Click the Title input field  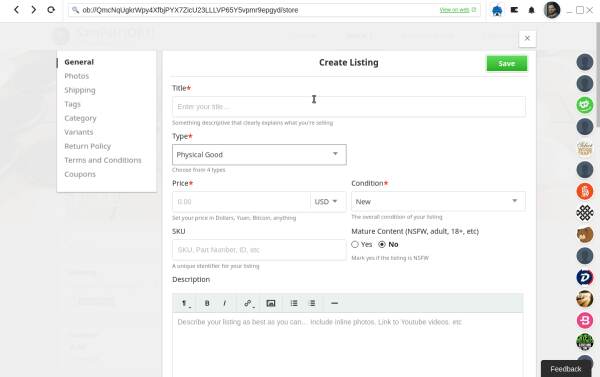coord(349,106)
